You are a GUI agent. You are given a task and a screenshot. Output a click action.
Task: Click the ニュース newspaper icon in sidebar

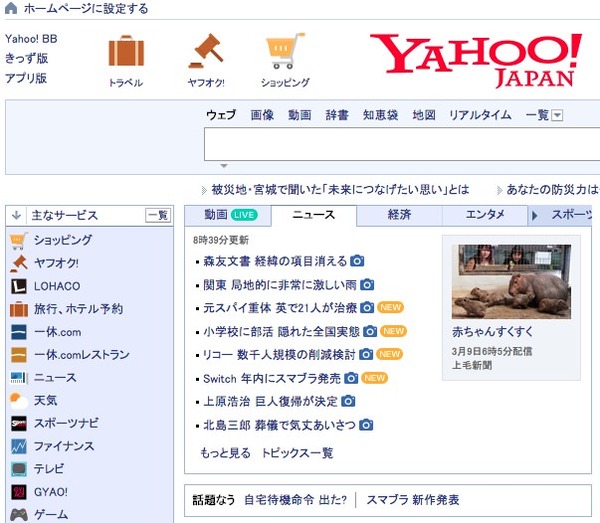(x=18, y=378)
